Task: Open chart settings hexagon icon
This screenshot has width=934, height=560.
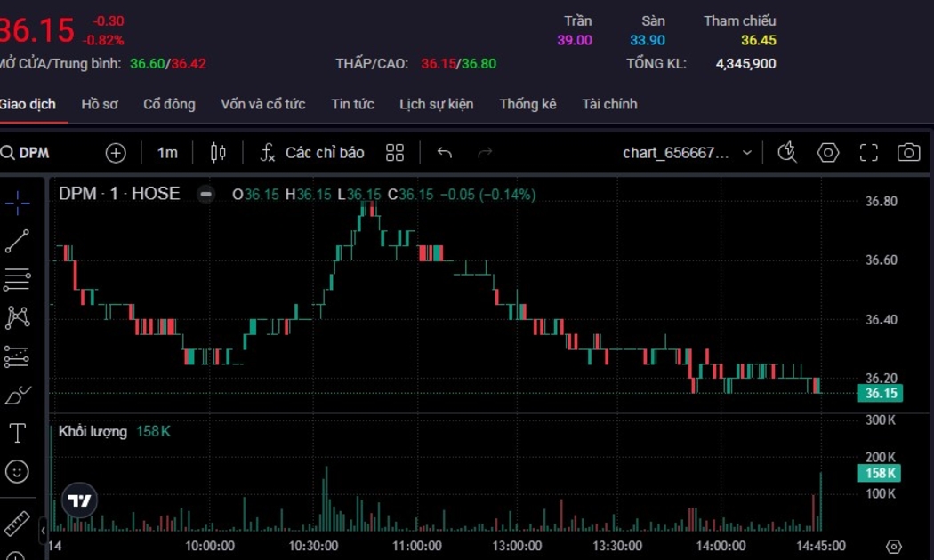Action: pos(828,153)
